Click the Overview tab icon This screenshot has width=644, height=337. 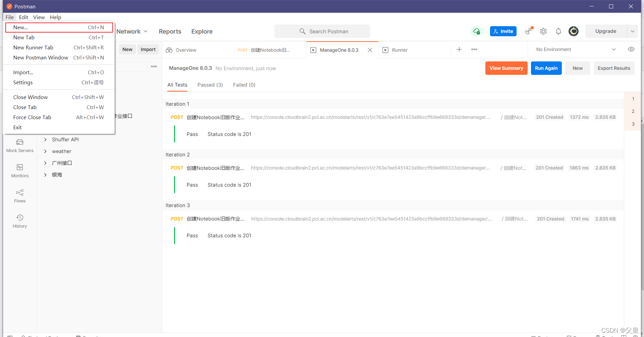pyautogui.click(x=169, y=50)
